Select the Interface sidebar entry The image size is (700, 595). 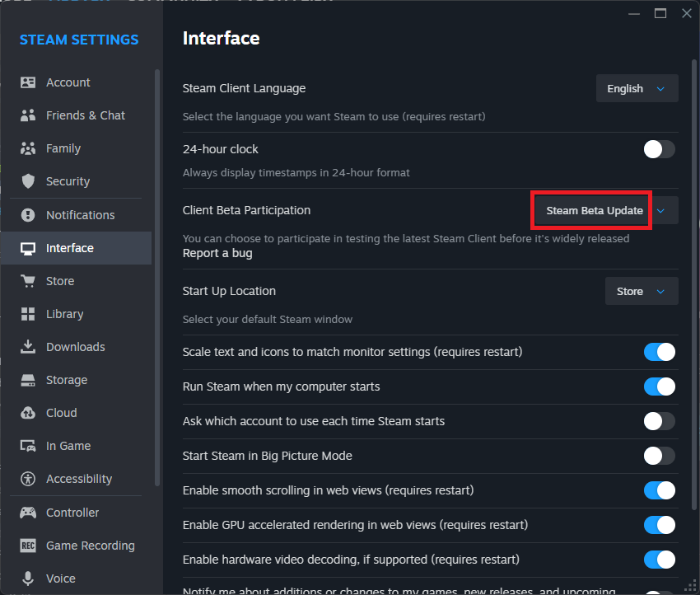click(x=77, y=248)
